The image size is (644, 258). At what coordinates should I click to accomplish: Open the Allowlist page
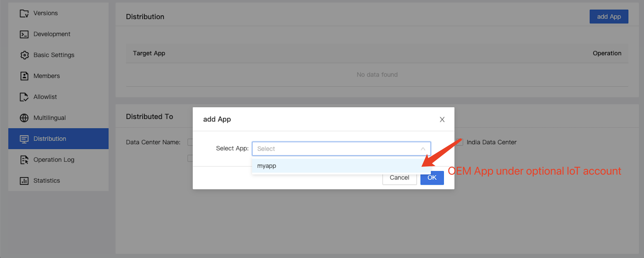[x=58, y=97]
